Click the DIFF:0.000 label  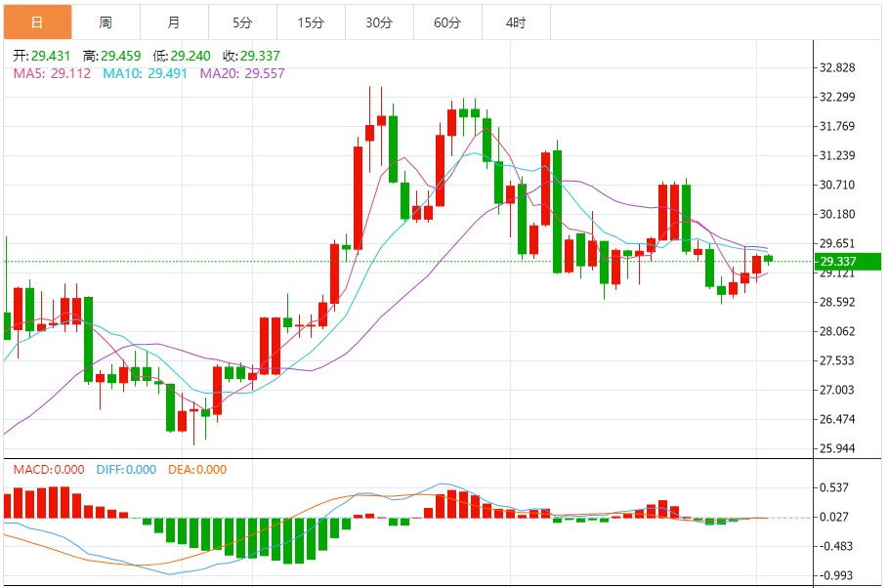pyautogui.click(x=126, y=470)
